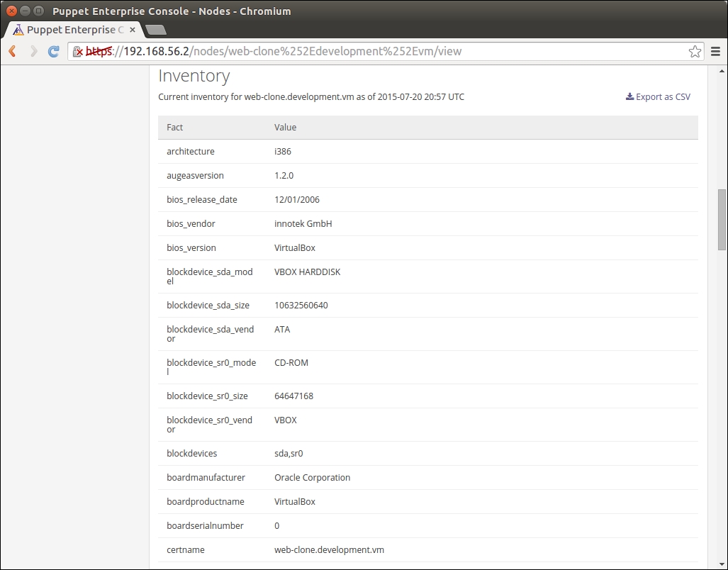This screenshot has width=728, height=570.
Task: Reload the page with the refresh icon
Action: click(53, 52)
